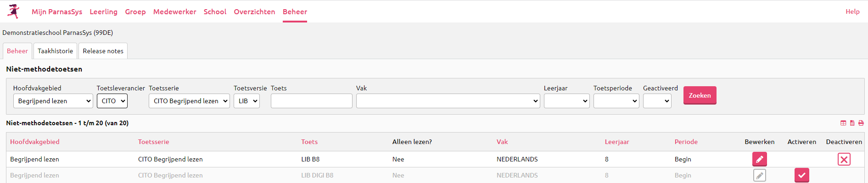Open the Toetsserie dropdown
This screenshot has width=868, height=183.
(189, 101)
